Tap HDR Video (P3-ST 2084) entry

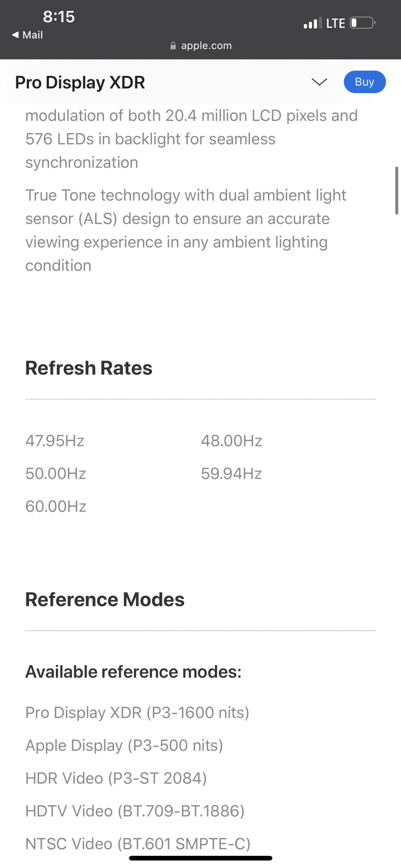(x=116, y=778)
